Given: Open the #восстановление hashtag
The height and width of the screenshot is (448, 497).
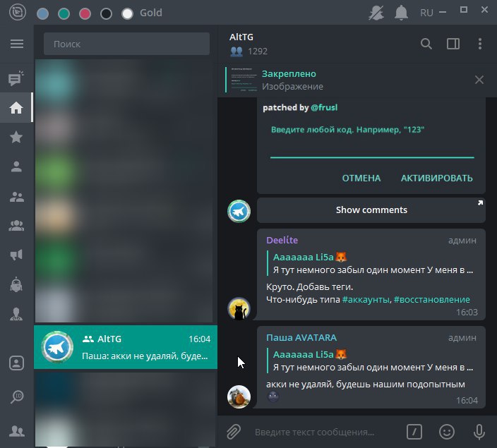Looking at the screenshot, I should click(x=432, y=299).
